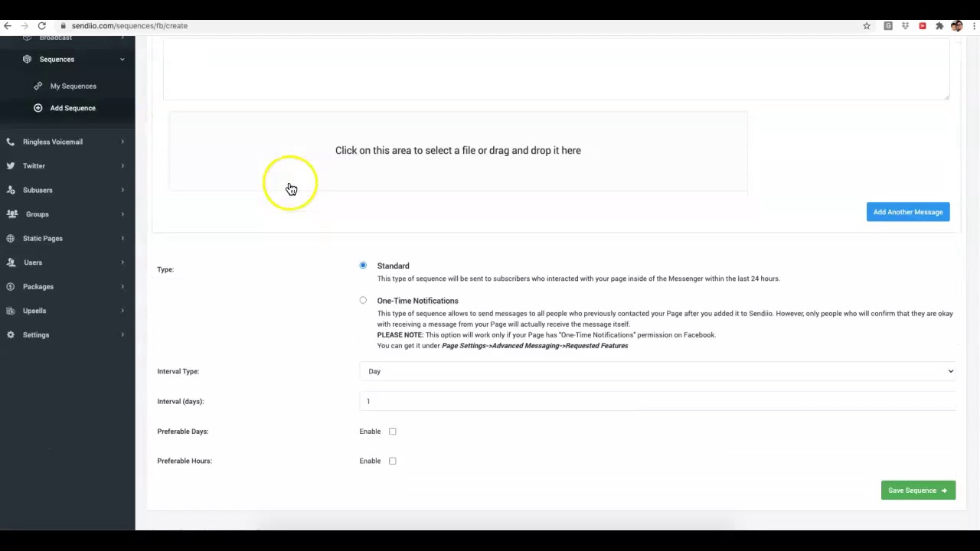980x551 pixels.
Task: Click the Packages sidebar icon
Action: pos(11,286)
